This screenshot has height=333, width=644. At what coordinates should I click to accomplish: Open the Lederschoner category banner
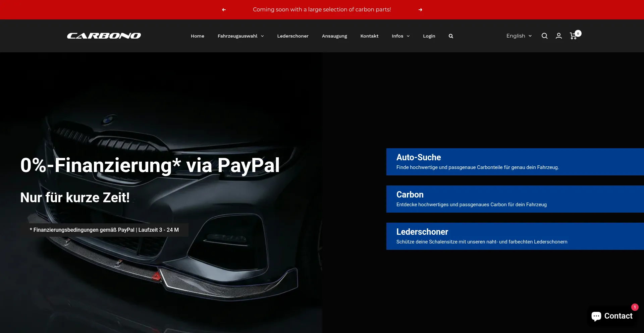[x=515, y=236]
